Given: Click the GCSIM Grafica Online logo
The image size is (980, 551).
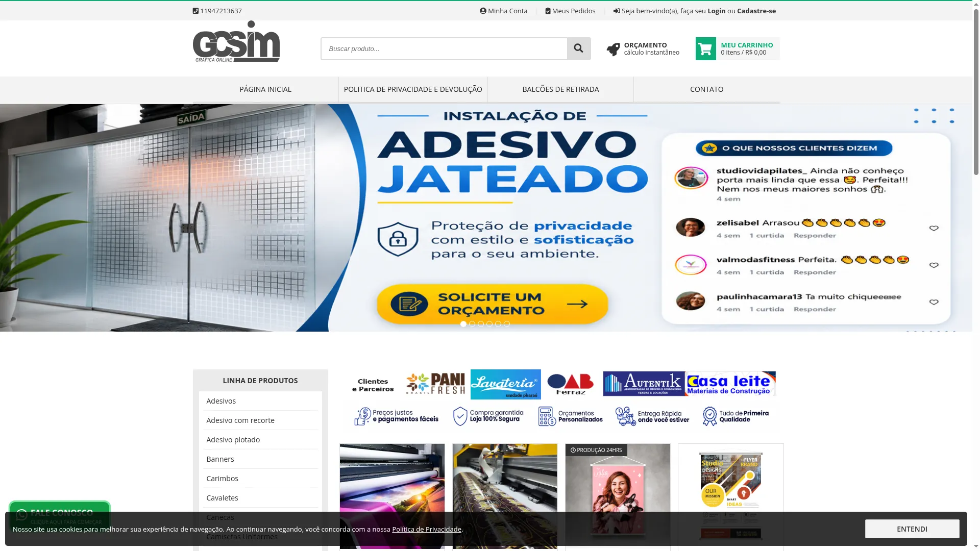Looking at the screenshot, I should 236,41.
